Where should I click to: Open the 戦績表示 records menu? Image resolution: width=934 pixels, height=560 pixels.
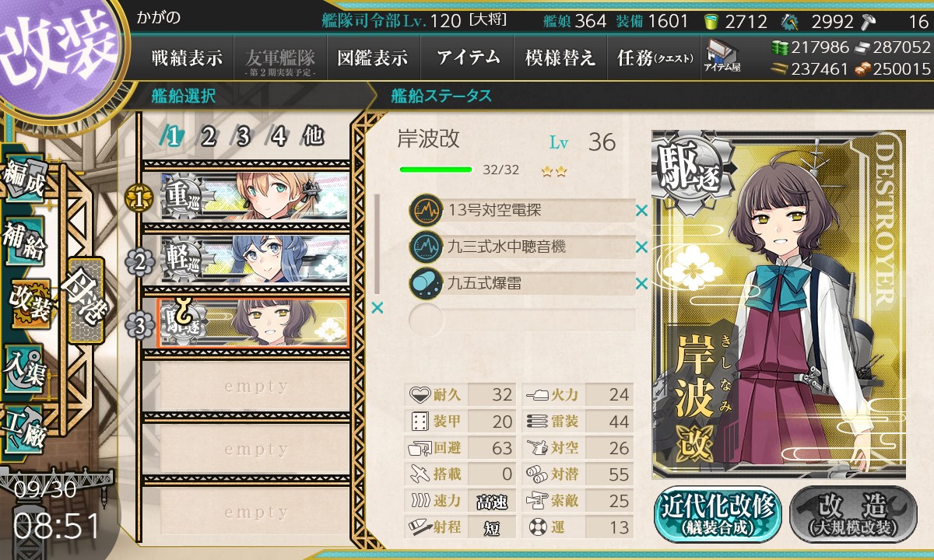pyautogui.click(x=187, y=58)
